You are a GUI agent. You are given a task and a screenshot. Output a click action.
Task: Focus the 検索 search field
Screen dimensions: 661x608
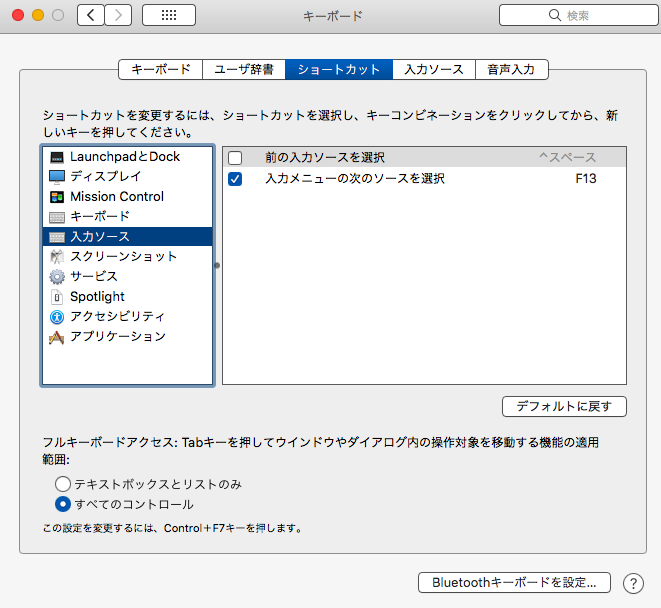click(x=579, y=16)
